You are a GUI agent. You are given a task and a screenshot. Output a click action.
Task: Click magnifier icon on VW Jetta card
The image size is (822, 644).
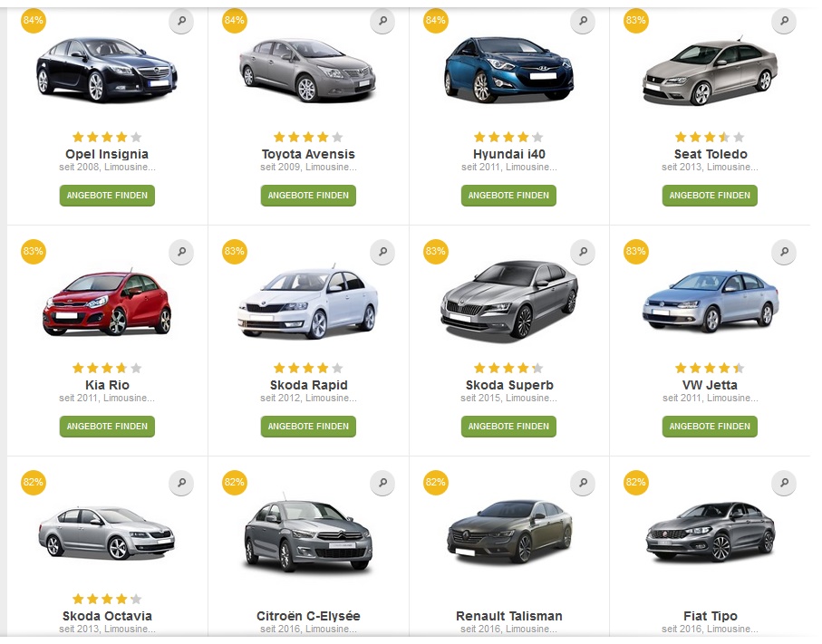tap(784, 253)
